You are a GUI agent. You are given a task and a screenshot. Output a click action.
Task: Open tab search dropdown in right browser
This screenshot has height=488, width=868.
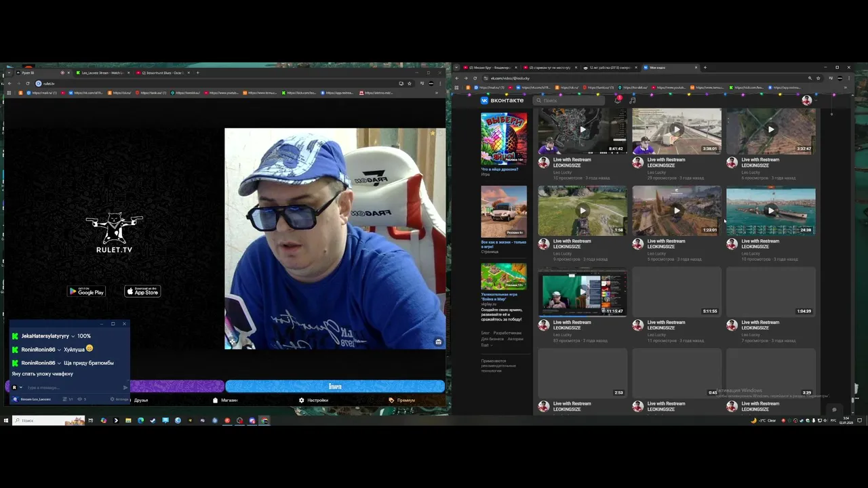(456, 68)
